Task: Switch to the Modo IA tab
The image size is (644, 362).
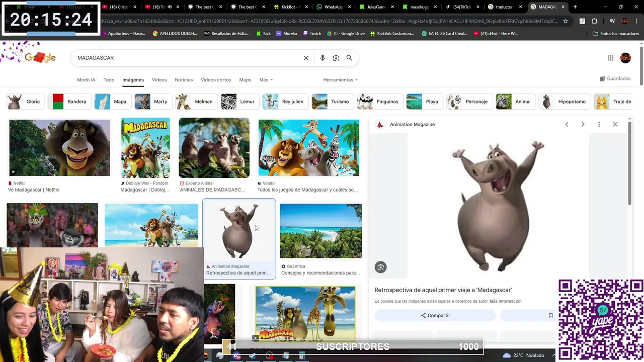Action: (86, 80)
